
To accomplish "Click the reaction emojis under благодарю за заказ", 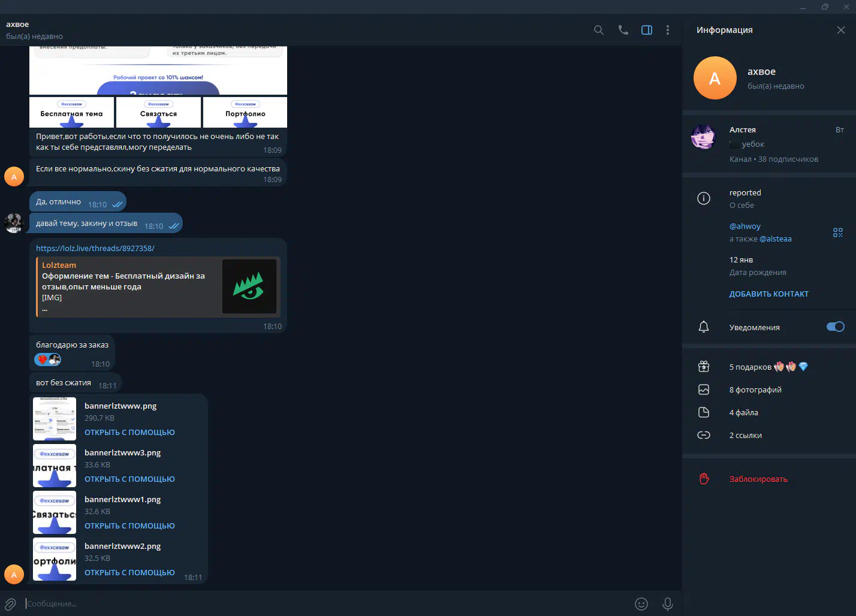I will 48,360.
